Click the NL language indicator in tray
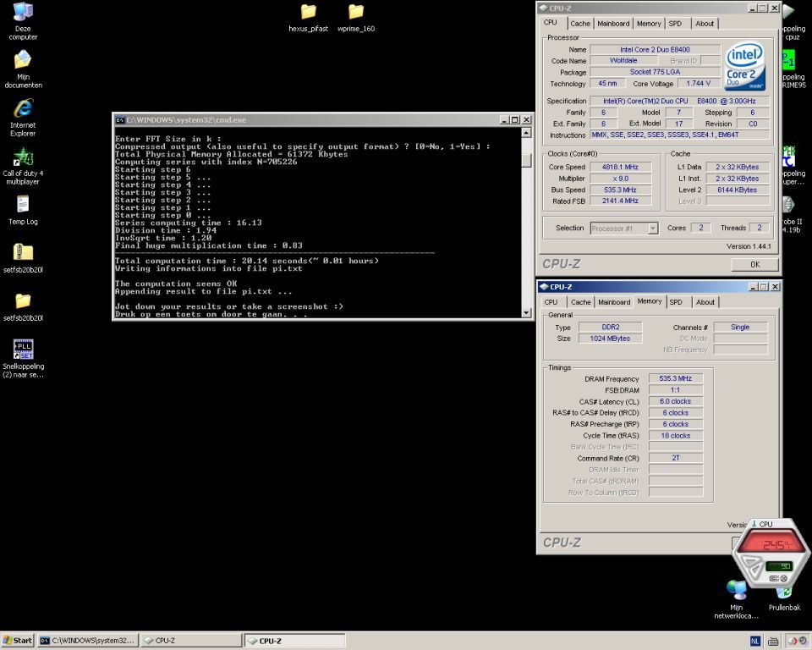 755,642
